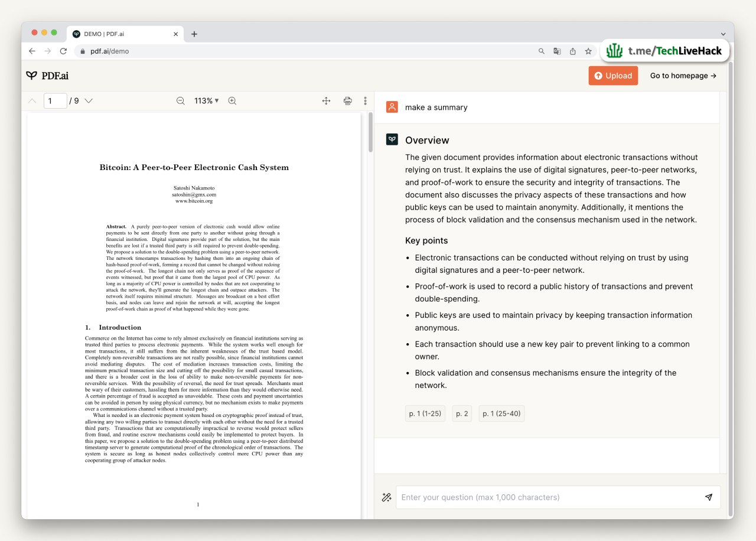
Task: Close the DEMO | PDF.ai tab
Action: (x=175, y=34)
